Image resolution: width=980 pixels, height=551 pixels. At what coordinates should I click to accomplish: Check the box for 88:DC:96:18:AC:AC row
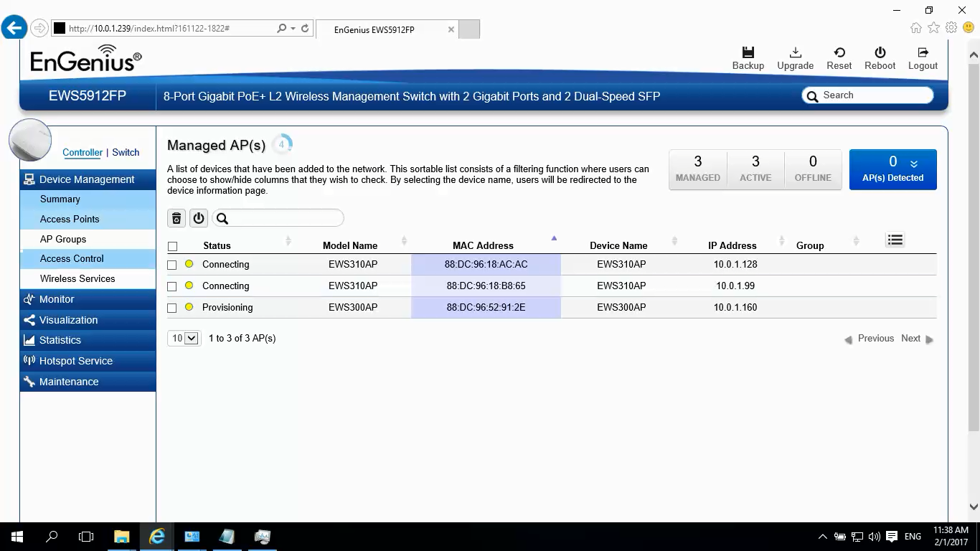(172, 265)
